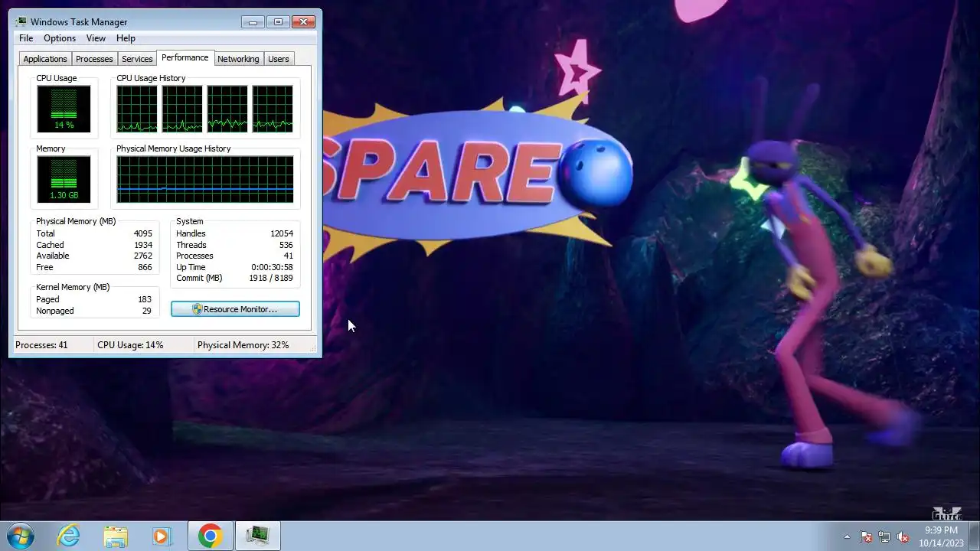Click the Cached value 1934
Viewport: 980px width, 551px height.
pos(142,245)
